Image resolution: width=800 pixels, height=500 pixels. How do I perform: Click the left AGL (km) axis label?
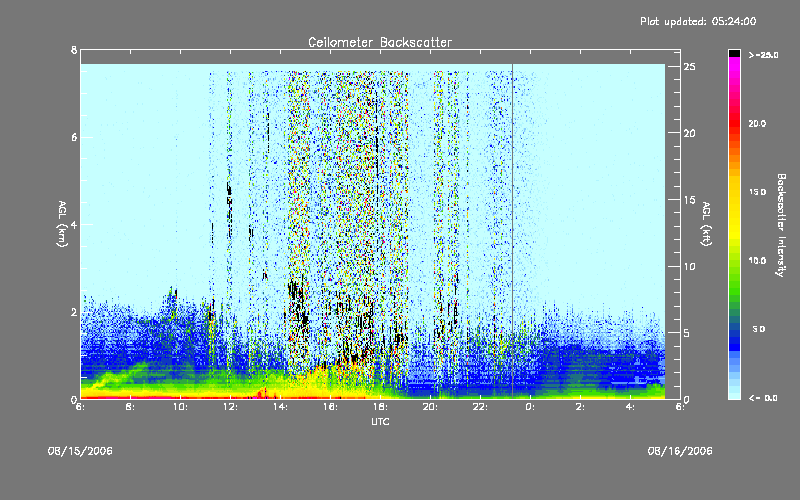click(x=62, y=224)
